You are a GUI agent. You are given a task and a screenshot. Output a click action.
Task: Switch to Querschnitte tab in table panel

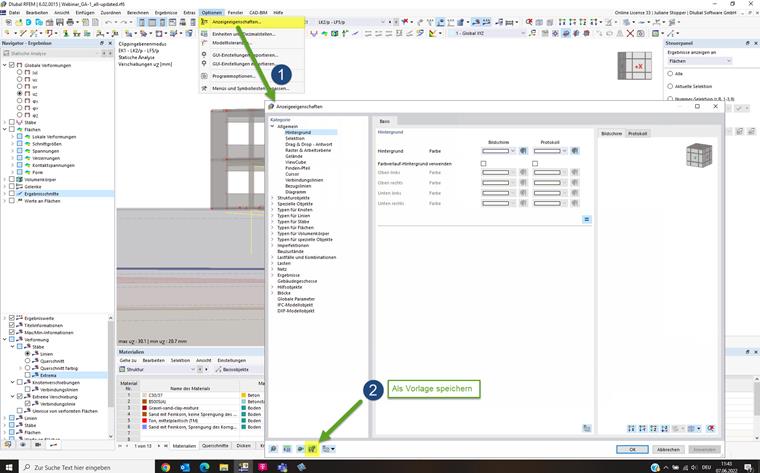(215, 445)
